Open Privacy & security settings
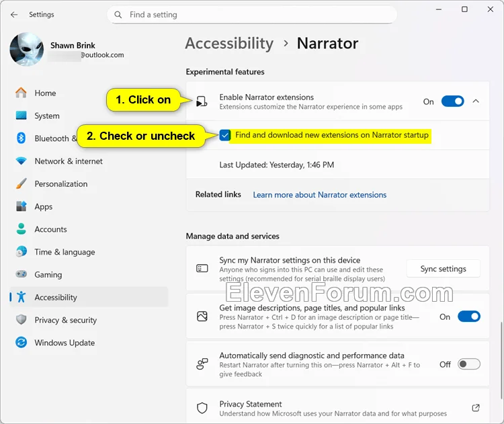Screen dimensions: 504x424 pos(89,320)
